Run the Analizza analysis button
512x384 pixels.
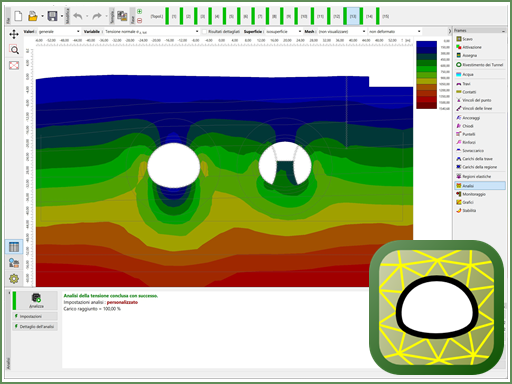coord(36,300)
